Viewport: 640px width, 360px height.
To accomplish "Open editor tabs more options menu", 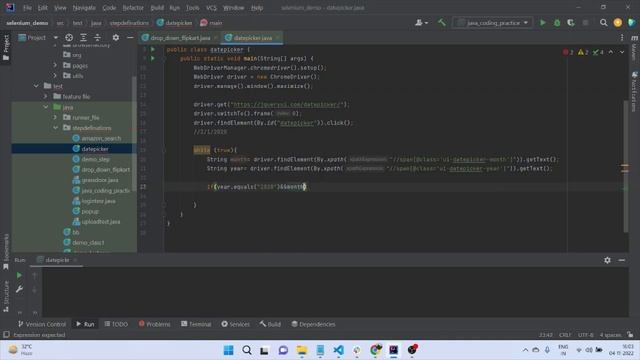I will pos(622,38).
